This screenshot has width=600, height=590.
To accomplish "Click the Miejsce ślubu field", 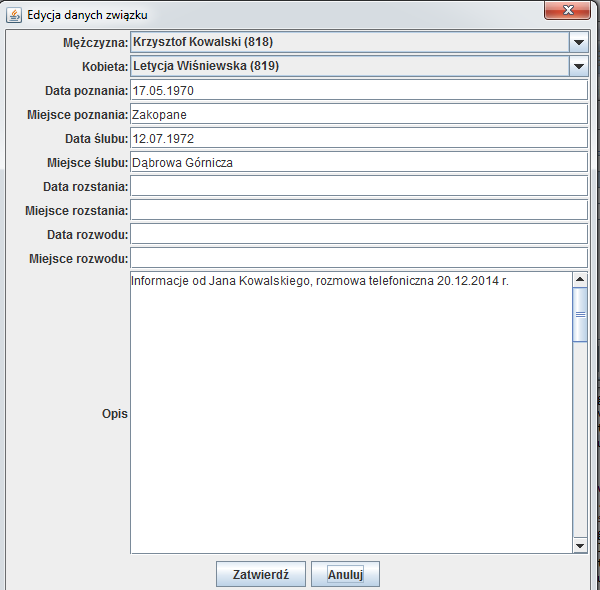I will (x=359, y=163).
